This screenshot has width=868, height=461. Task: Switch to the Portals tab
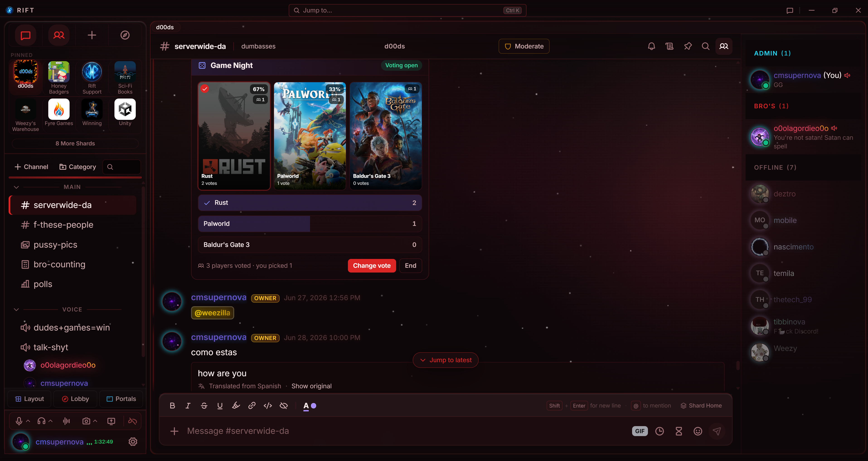(121, 399)
